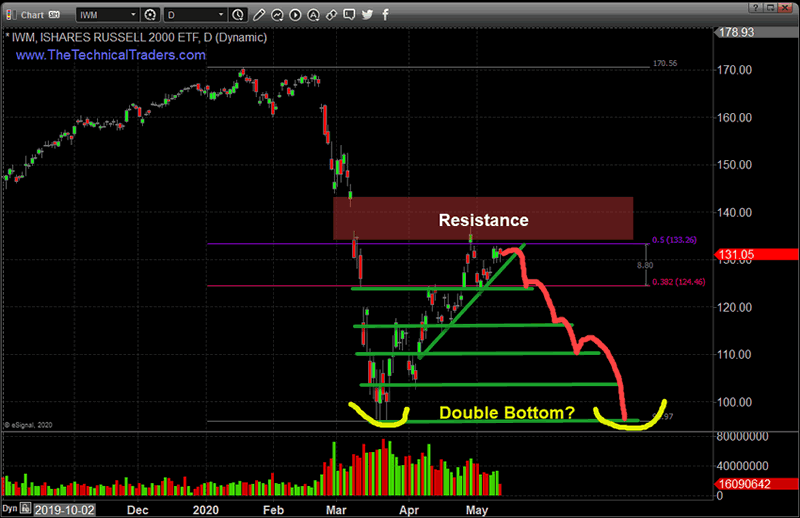Close the chart window
This screenshot has height=518, width=800.
click(x=786, y=8)
